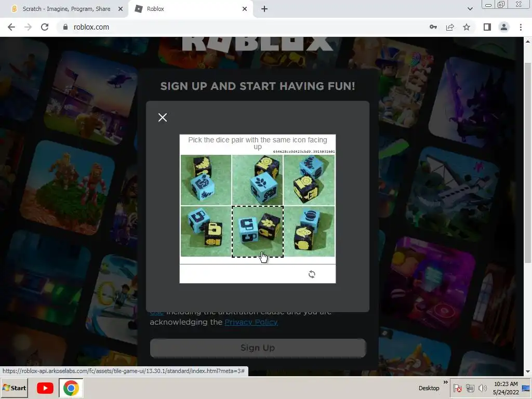Bookmark this page with the star
Screen dimensions: 532x399
click(x=467, y=27)
